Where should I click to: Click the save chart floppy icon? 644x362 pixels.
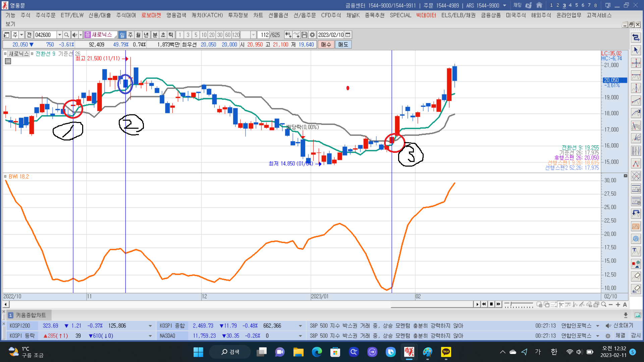tap(304, 35)
